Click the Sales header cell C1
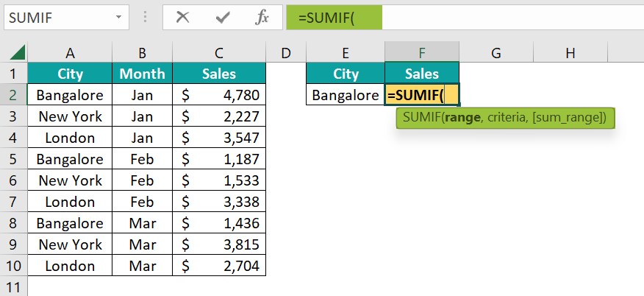Screen dimensions: 644x296 coord(219,74)
